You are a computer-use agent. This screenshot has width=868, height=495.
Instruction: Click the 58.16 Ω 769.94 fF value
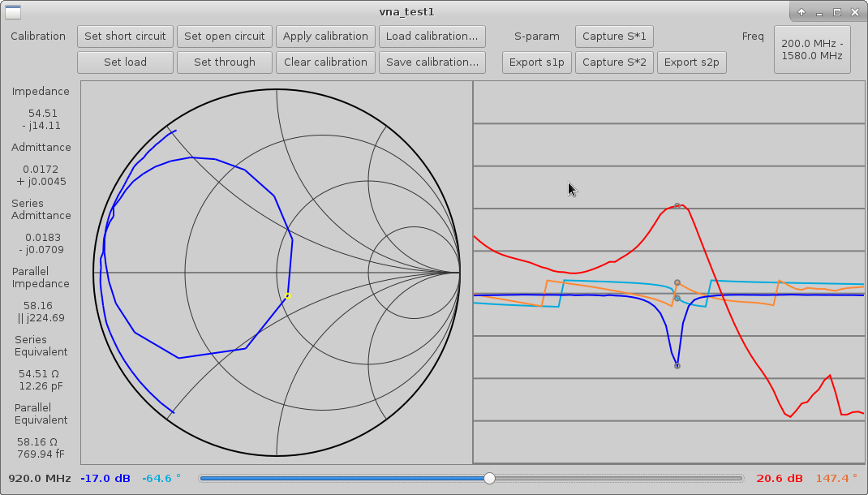click(x=41, y=448)
